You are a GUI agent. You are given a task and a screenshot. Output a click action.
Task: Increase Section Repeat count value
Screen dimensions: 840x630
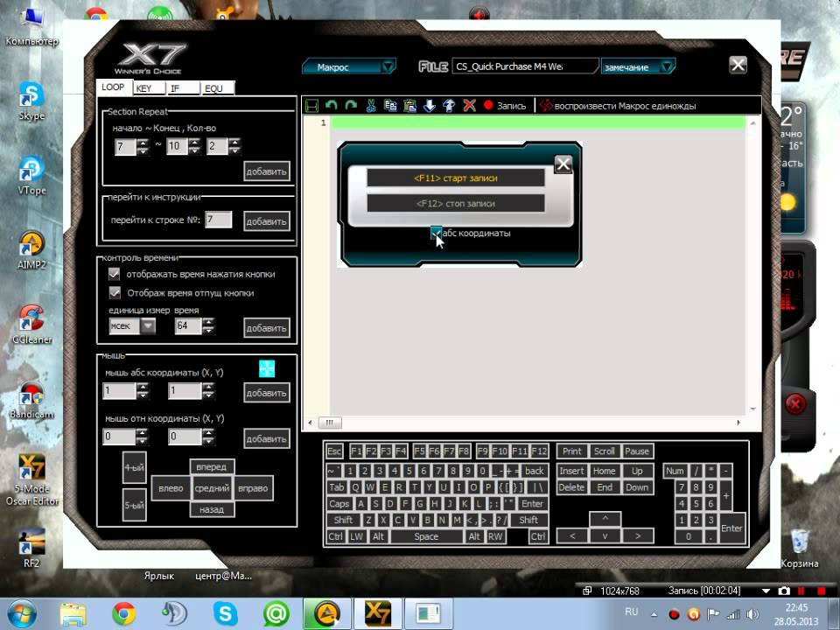[x=234, y=142]
